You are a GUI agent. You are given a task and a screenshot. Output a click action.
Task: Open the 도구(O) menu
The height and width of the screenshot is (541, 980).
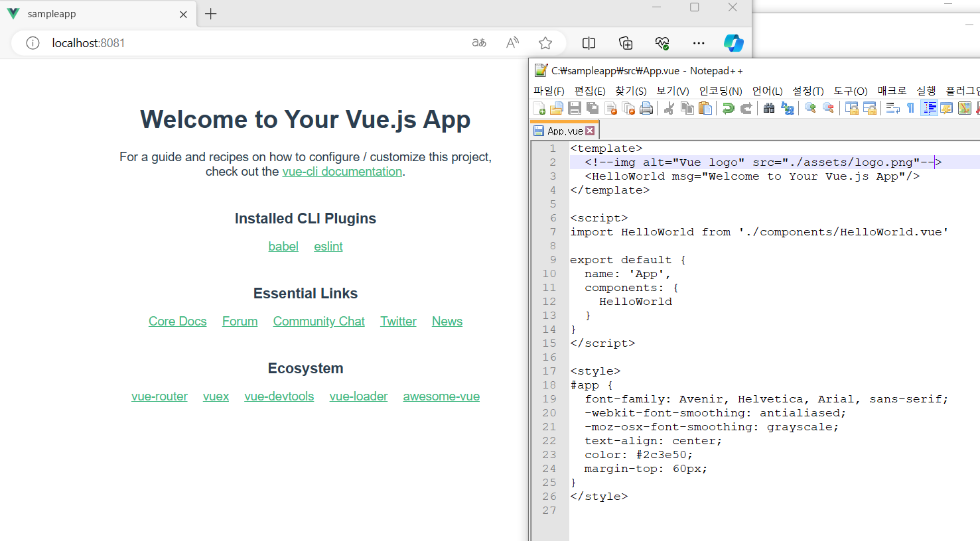851,91
